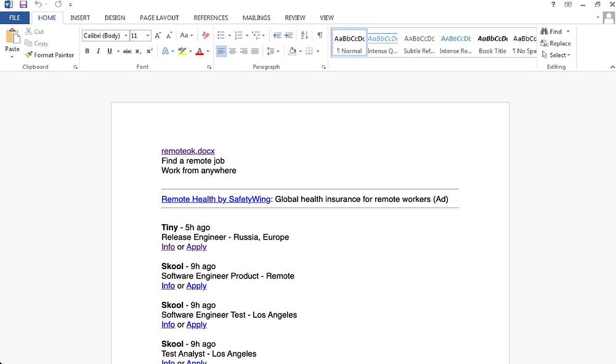Viewport: 616px width, 364px height.
Task: Click the Redo/Repeat icon
Action: click(58, 4)
